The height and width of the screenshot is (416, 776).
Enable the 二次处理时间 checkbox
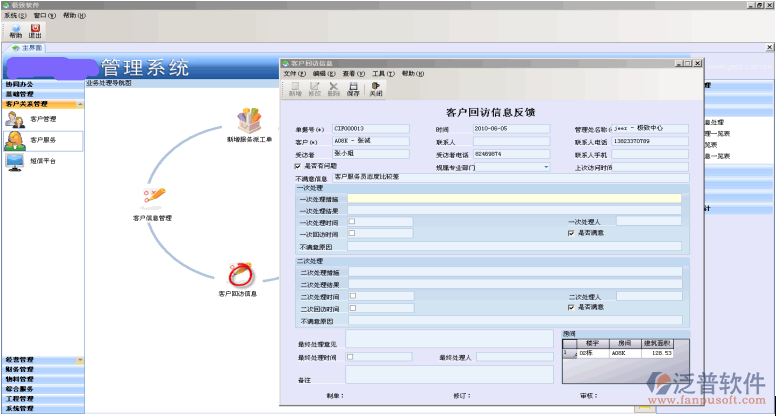(352, 296)
